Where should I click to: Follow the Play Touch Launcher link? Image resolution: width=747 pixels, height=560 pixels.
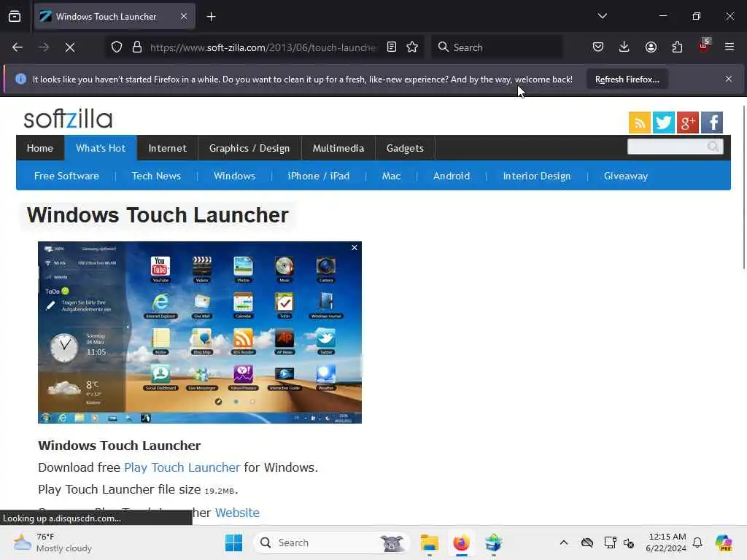pos(182,467)
